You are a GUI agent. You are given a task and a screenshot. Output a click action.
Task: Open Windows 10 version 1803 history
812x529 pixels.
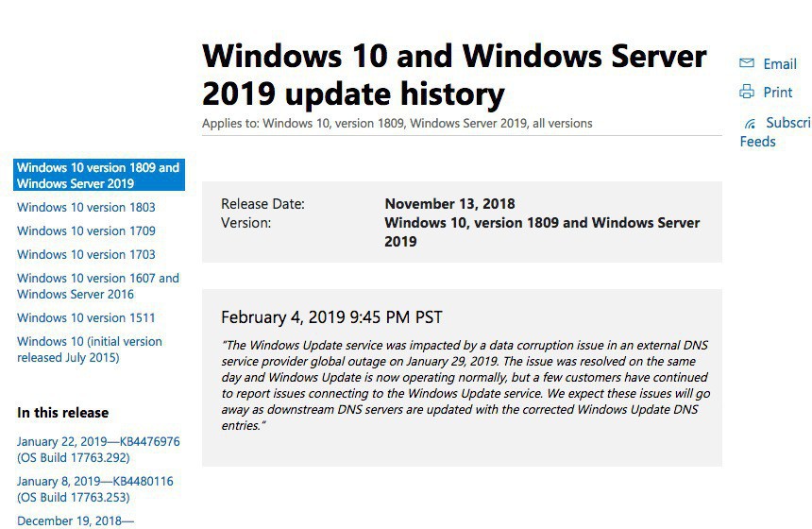pos(86,207)
